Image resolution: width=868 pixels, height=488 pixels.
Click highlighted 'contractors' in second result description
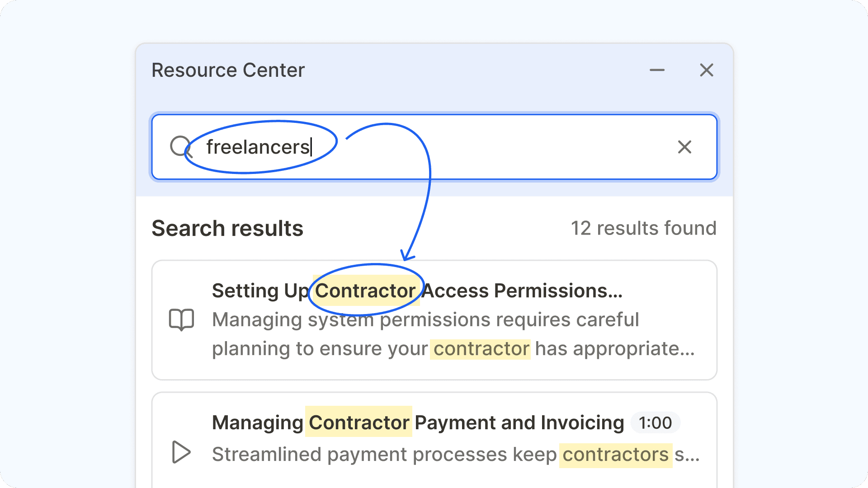pyautogui.click(x=615, y=455)
